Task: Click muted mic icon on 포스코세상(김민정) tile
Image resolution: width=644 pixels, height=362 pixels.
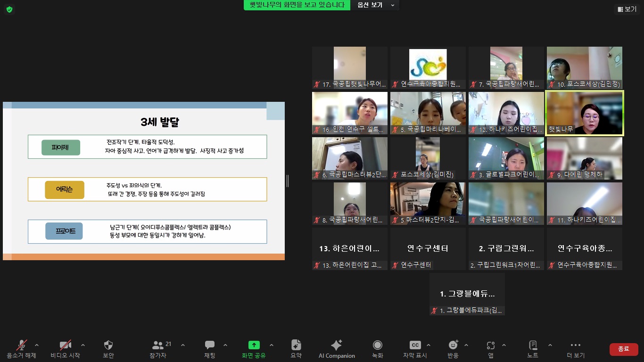Action: click(552, 85)
